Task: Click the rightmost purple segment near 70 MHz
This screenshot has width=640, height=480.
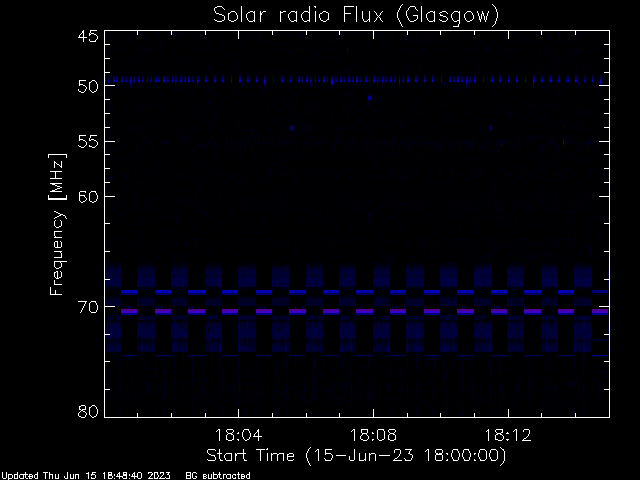Action: click(600, 311)
